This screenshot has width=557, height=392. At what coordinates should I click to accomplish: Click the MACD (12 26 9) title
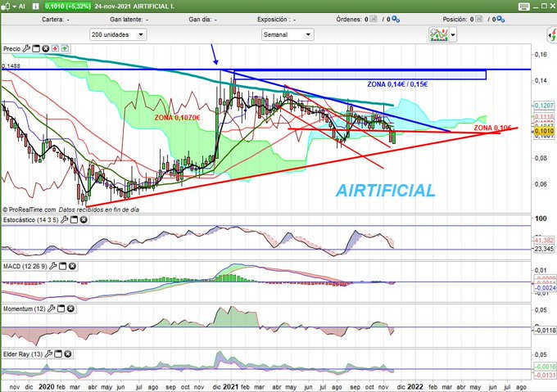pyautogui.click(x=25, y=266)
